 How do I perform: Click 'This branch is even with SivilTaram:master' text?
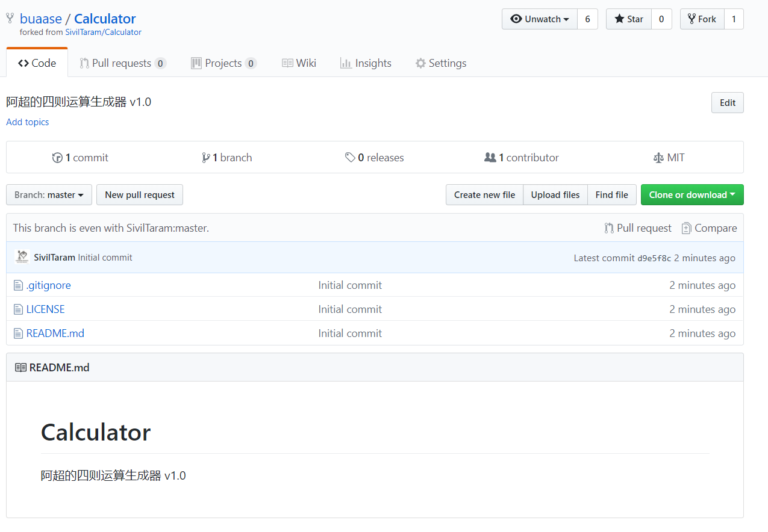[x=111, y=228]
